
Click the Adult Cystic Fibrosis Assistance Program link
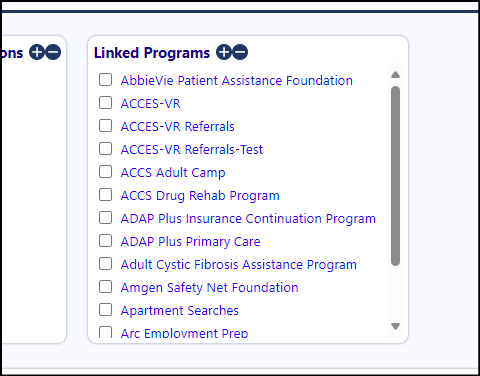tap(239, 265)
